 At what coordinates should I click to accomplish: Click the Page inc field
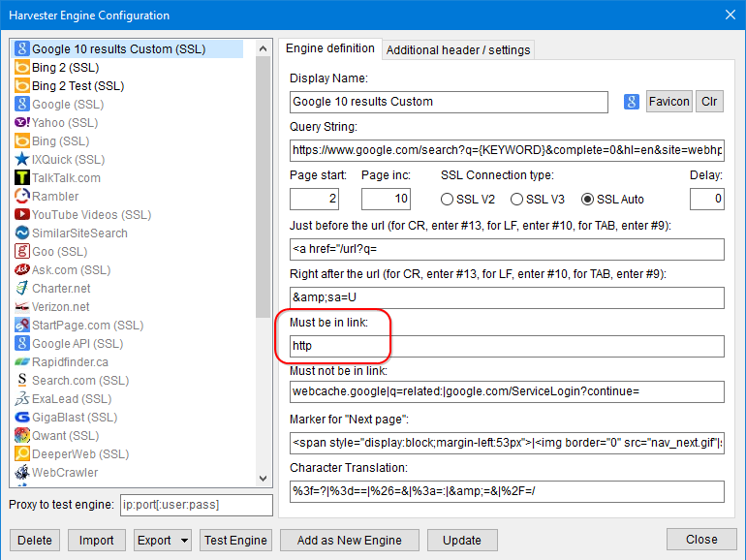pyautogui.click(x=386, y=199)
